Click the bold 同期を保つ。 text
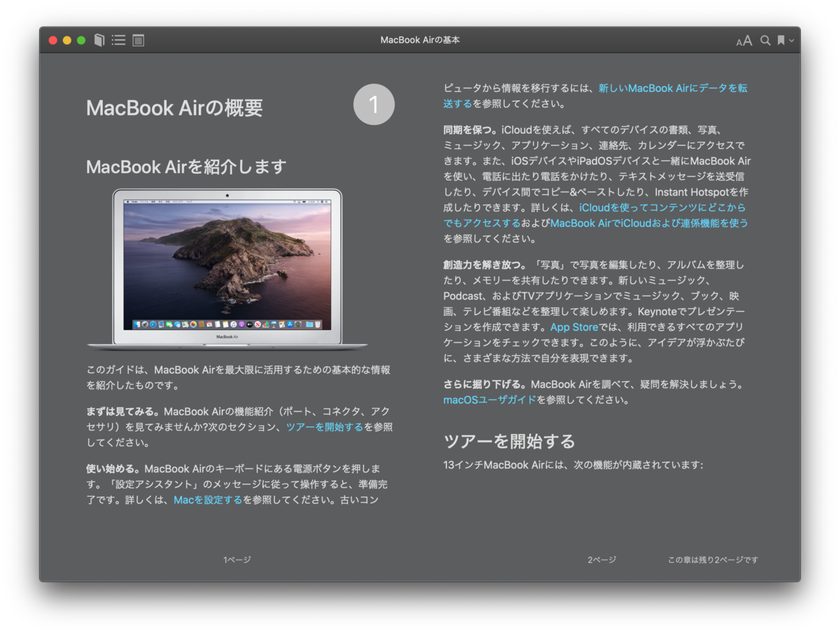 coord(471,130)
